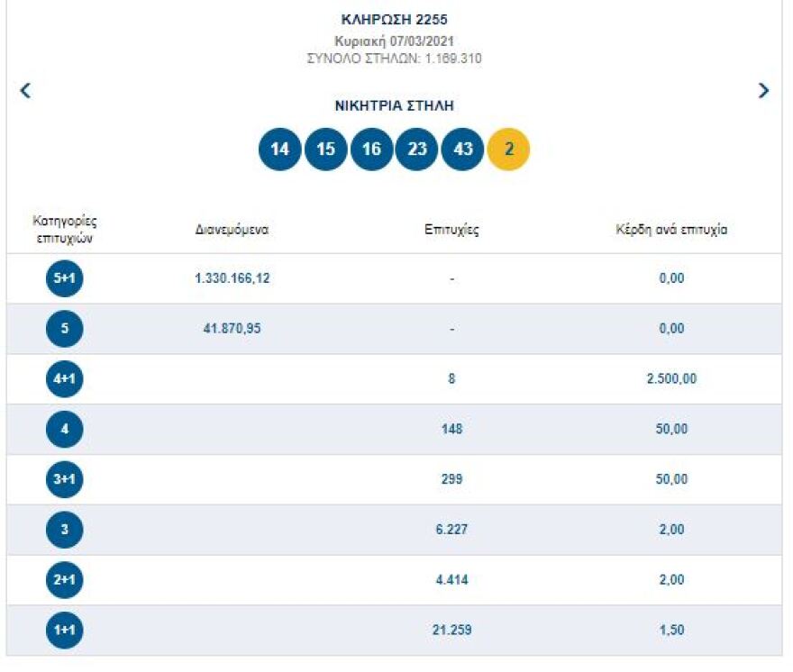The height and width of the screenshot is (672, 793).
Task: Select the winning number ball 14
Action: click(281, 149)
